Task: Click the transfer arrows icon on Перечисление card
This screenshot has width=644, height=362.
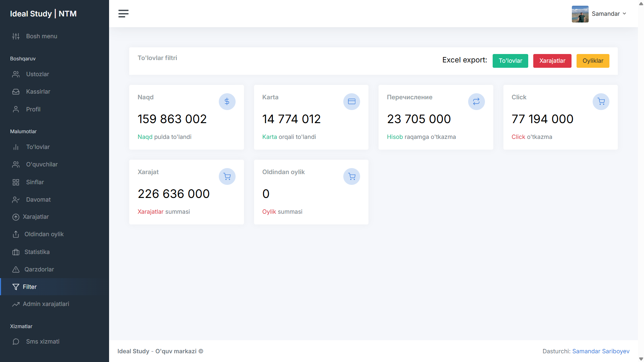Action: tap(476, 102)
